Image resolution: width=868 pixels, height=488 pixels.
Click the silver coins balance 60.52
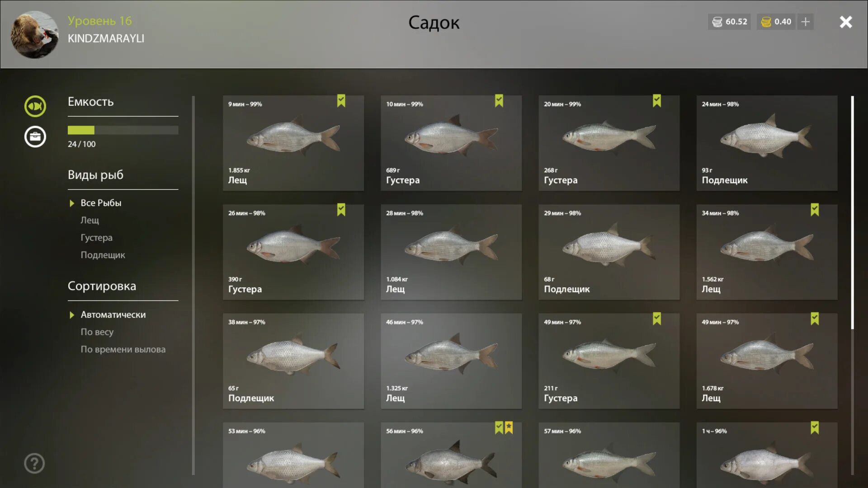click(x=729, y=22)
